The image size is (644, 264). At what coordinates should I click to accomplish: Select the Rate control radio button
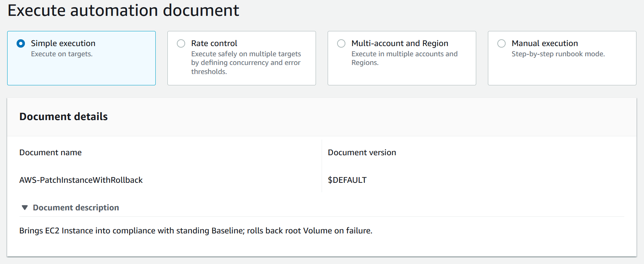pyautogui.click(x=181, y=43)
